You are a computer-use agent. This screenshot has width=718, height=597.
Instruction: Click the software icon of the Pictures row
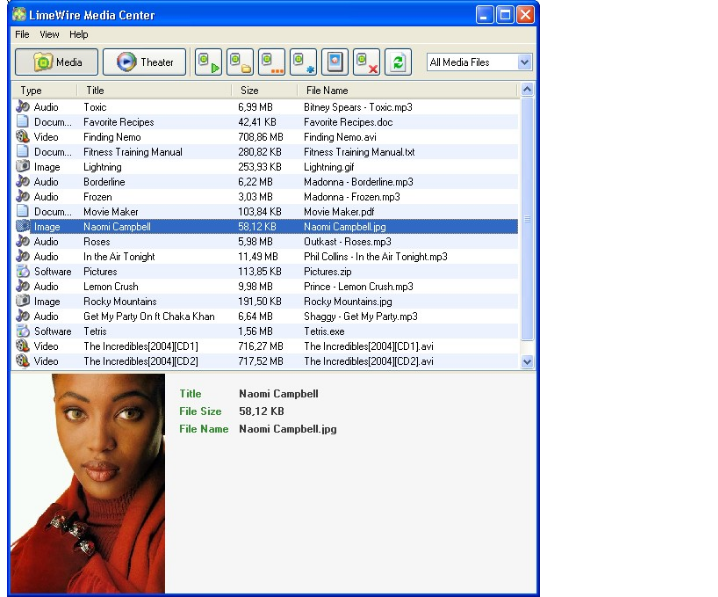tap(23, 271)
